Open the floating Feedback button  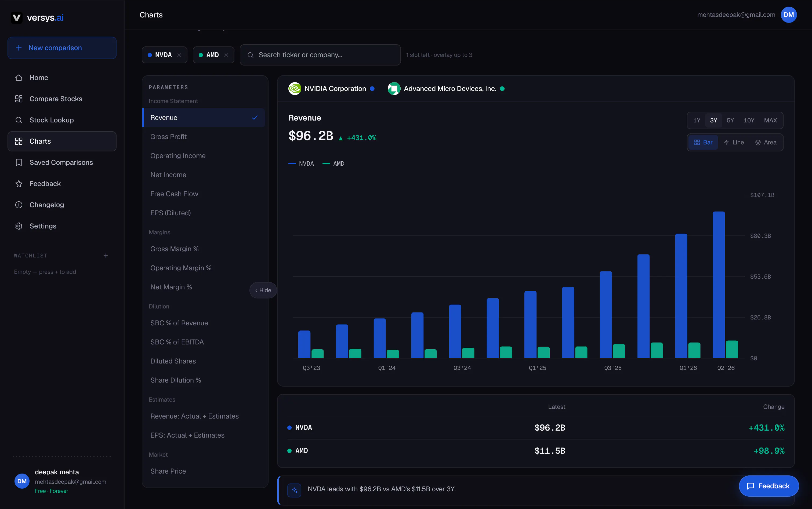click(769, 486)
